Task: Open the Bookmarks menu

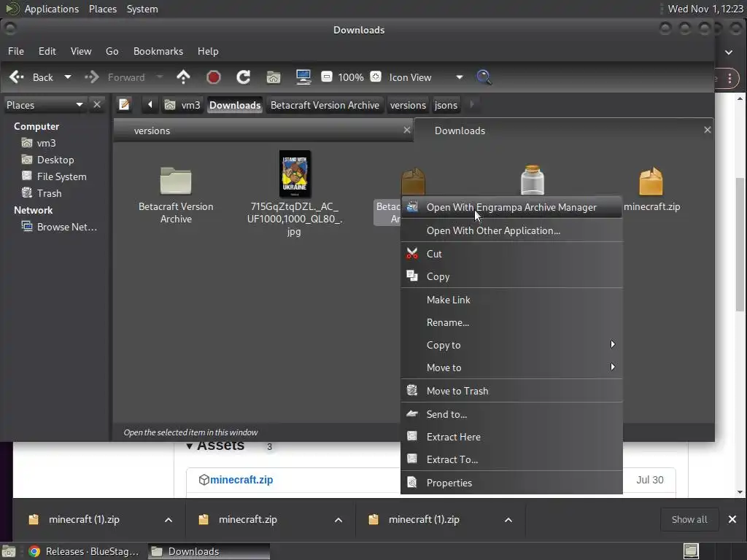Action: (x=158, y=51)
